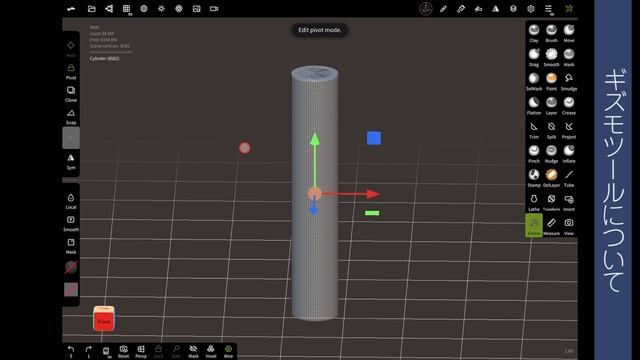Open the Symmetry menu in top bar
The height and width of the screenshot is (360, 640).
click(496, 9)
